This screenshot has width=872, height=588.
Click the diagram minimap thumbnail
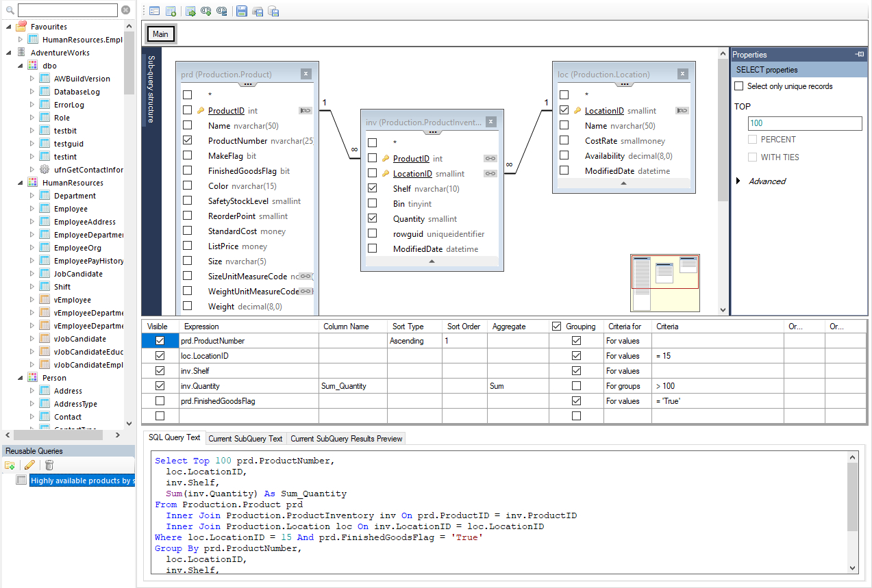pyautogui.click(x=664, y=283)
